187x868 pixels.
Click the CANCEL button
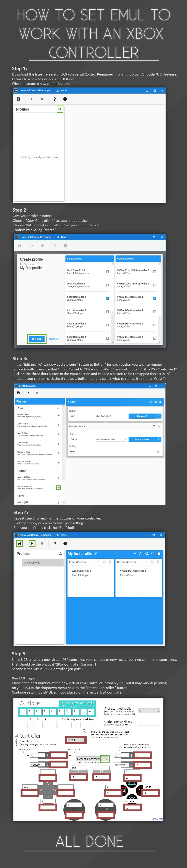(54, 339)
